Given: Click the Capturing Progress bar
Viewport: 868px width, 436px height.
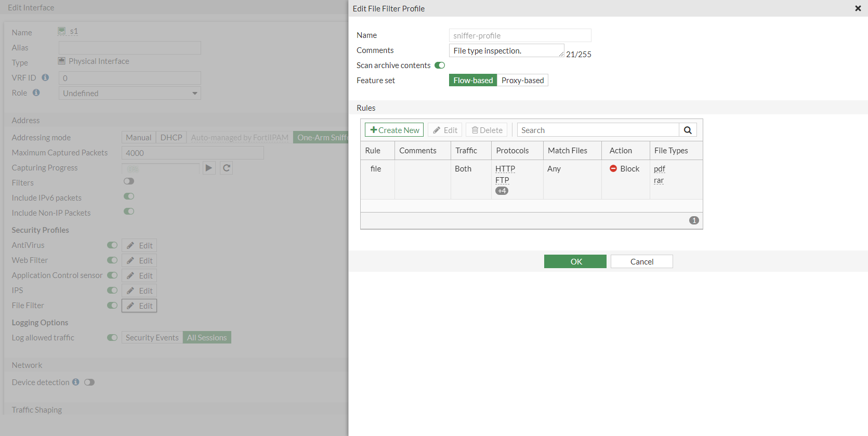Looking at the screenshot, I should (x=161, y=168).
